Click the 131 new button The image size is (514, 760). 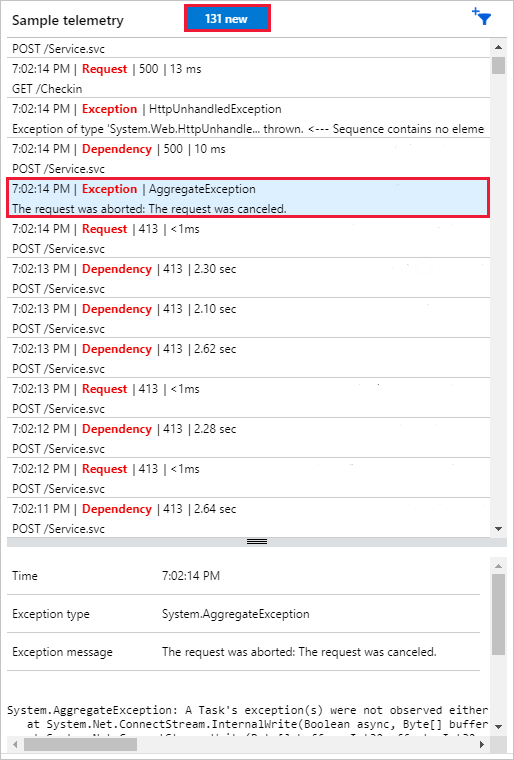(x=227, y=19)
